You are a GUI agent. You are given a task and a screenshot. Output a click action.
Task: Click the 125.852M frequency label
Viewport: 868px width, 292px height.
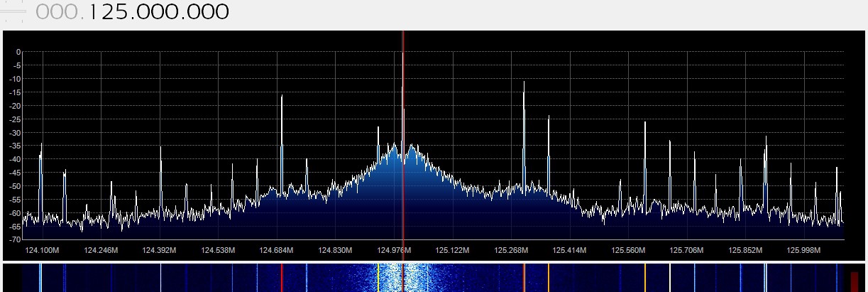(745, 250)
